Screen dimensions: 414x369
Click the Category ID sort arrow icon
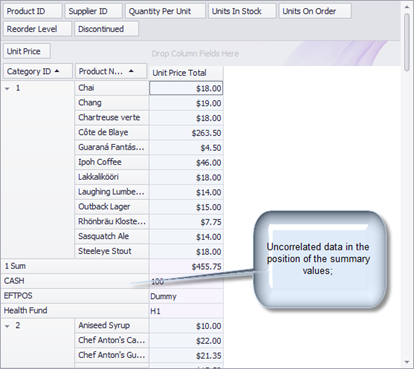click(57, 71)
